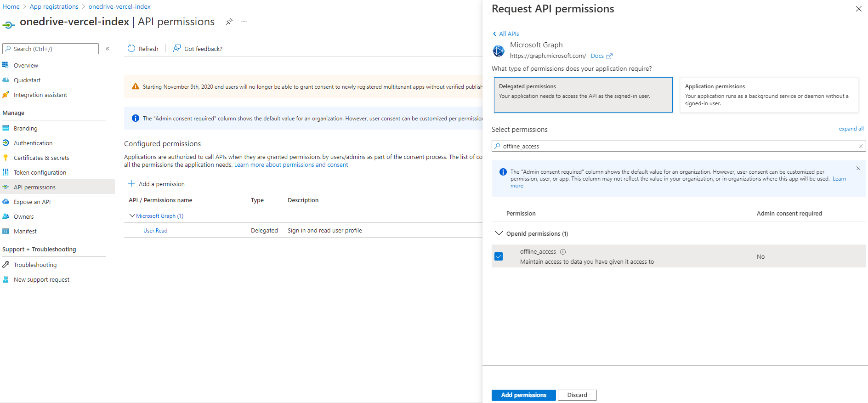Click Add a permission text button

click(x=162, y=184)
